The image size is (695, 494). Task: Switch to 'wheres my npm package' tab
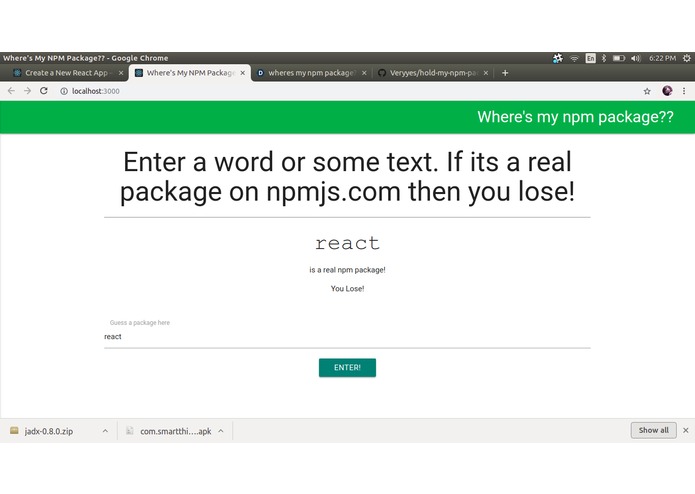(312, 73)
